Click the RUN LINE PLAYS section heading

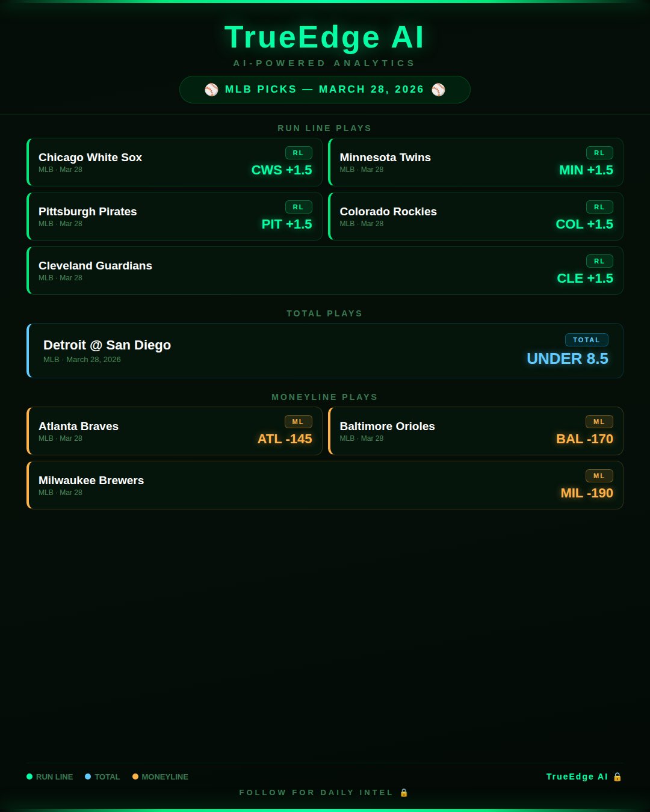tap(325, 128)
